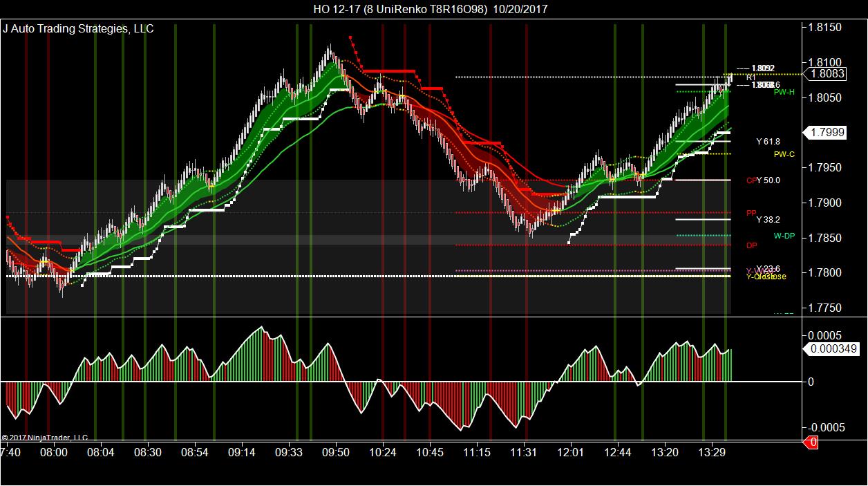
Task: Click the PW-H level label
Action: click(x=784, y=92)
